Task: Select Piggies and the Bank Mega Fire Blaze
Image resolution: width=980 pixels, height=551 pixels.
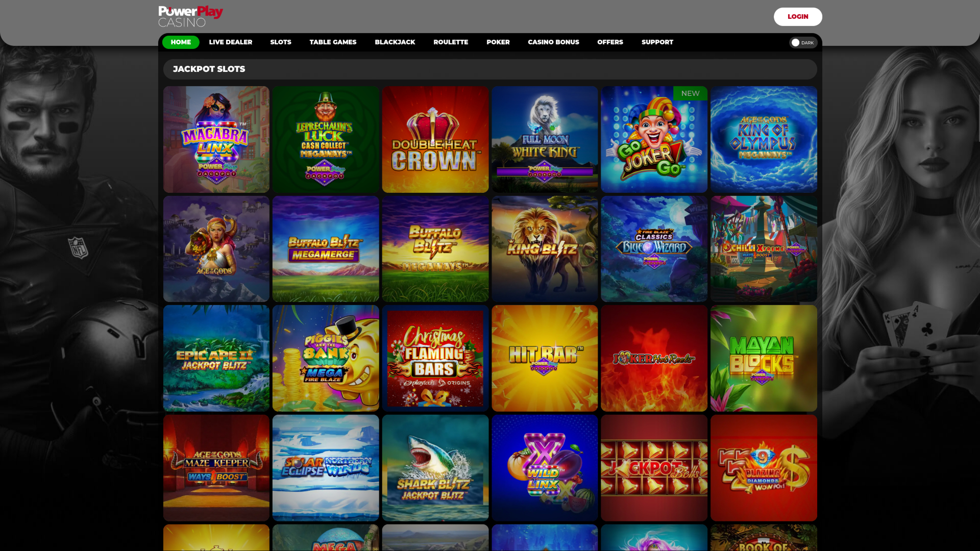Action: (x=326, y=358)
